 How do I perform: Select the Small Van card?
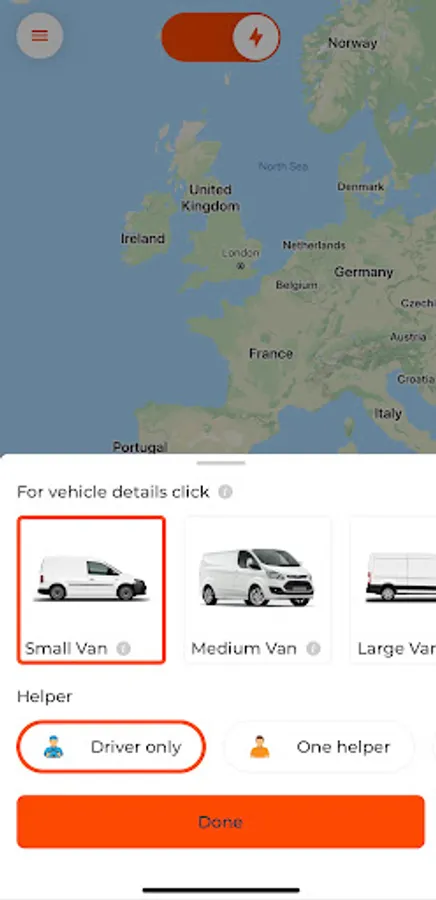91,590
